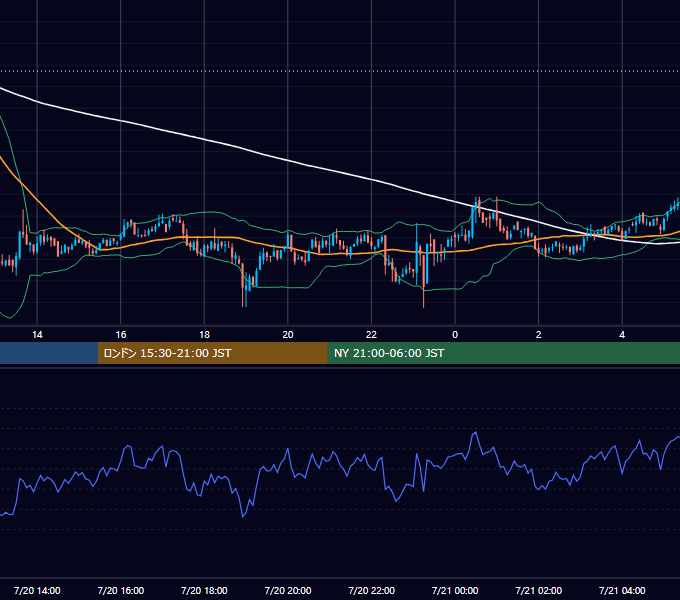The width and height of the screenshot is (680, 600).
Task: Click the 16 hour label on price chart axis
Action: [x=121, y=335]
